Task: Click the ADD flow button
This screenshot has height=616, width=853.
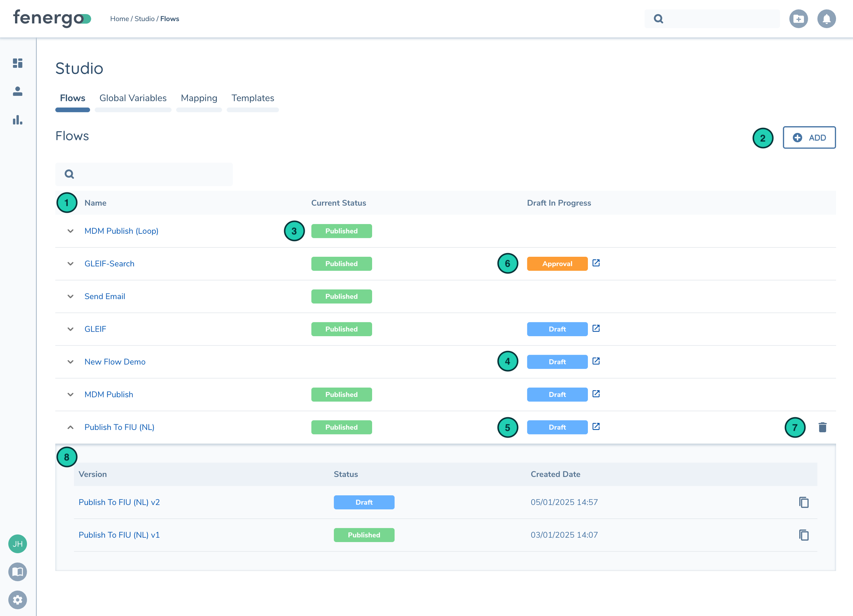Action: pyautogui.click(x=809, y=138)
